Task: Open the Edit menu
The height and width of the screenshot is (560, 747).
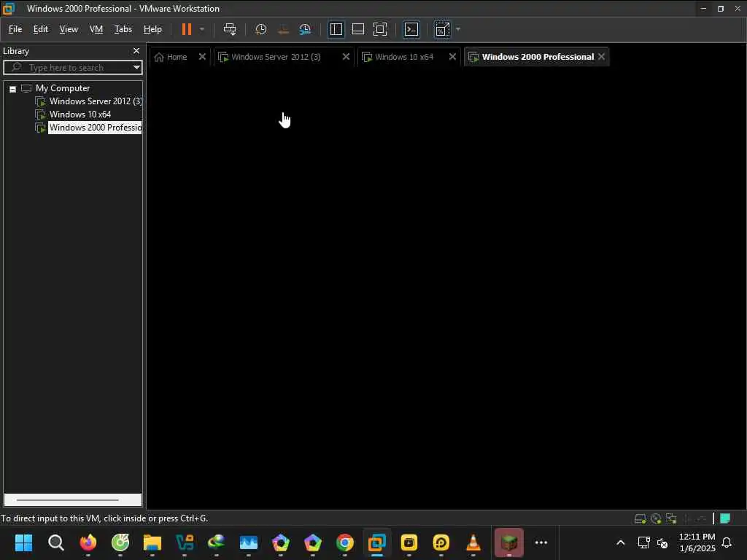Action: tap(41, 29)
